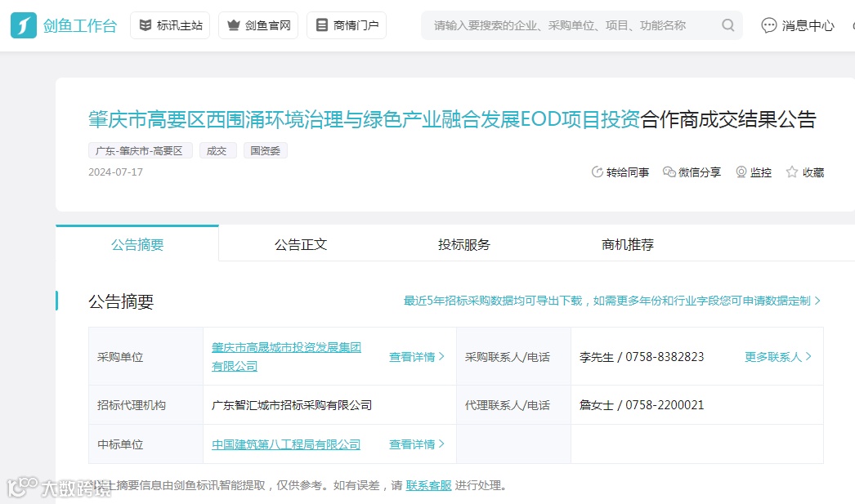Click chevron beside 采购单位 查看详情

coord(441,356)
